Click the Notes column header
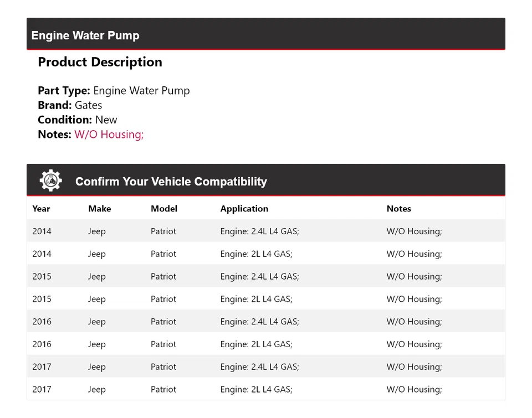The width and height of the screenshot is (532, 418). click(398, 209)
